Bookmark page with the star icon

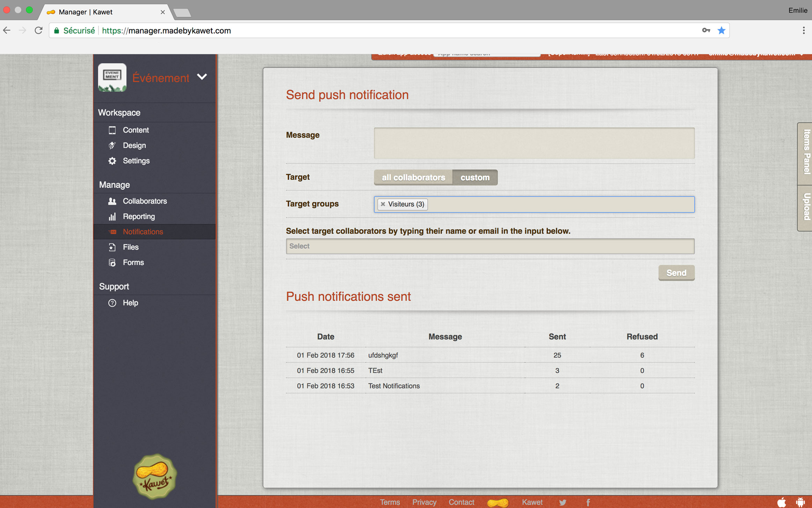tap(721, 31)
